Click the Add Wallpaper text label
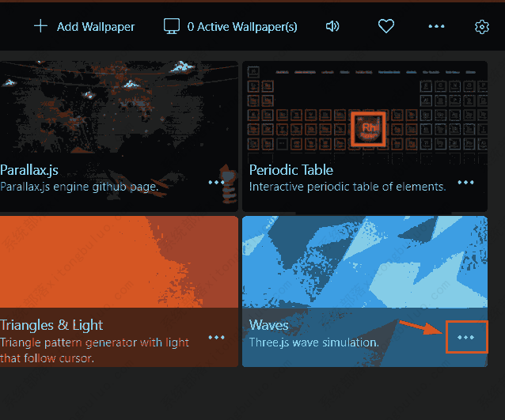This screenshot has height=420, width=505. pyautogui.click(x=96, y=27)
